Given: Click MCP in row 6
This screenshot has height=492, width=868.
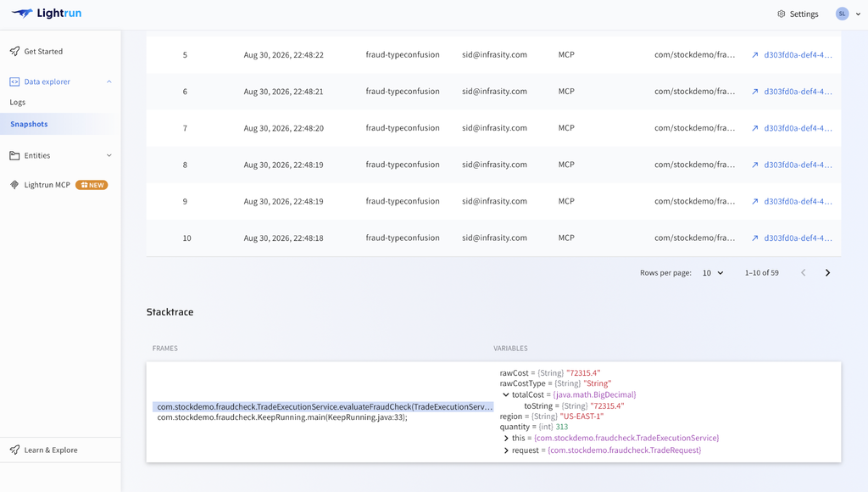Looking at the screenshot, I should tap(566, 92).
